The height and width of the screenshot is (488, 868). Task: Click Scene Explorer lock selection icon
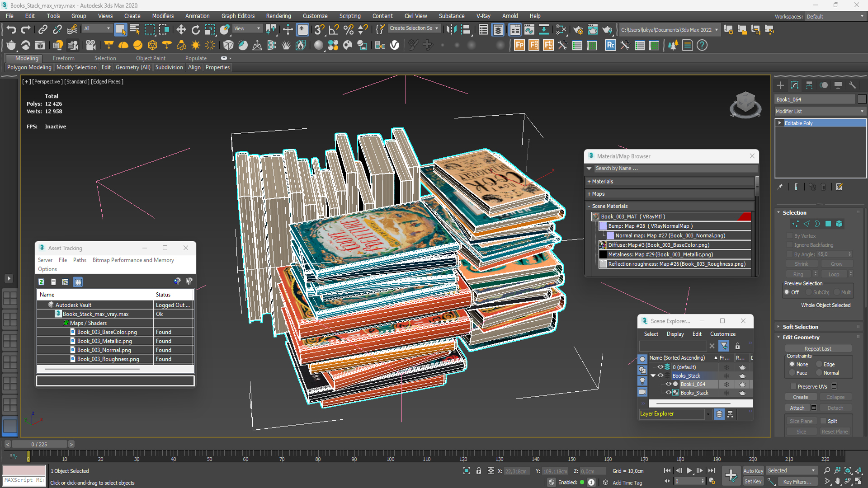(x=737, y=346)
